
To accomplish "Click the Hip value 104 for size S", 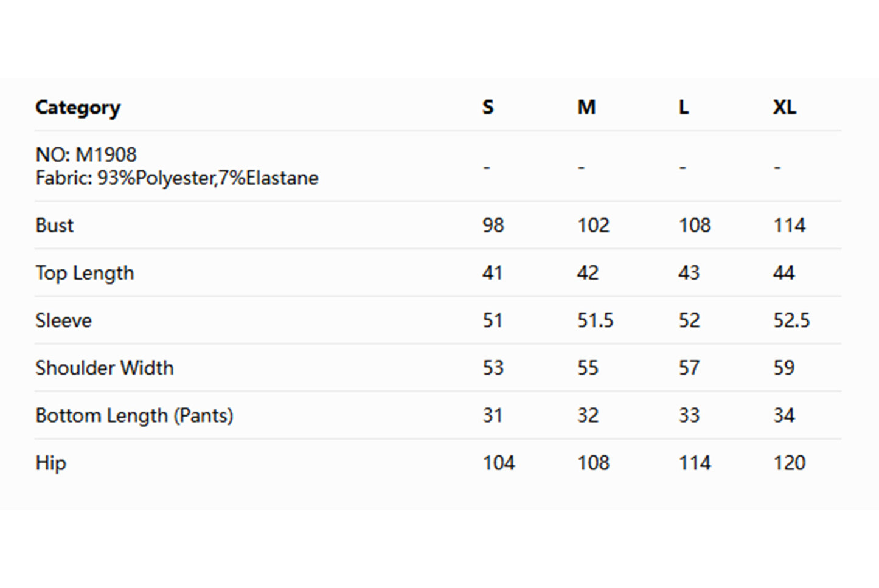I will click(x=499, y=463).
